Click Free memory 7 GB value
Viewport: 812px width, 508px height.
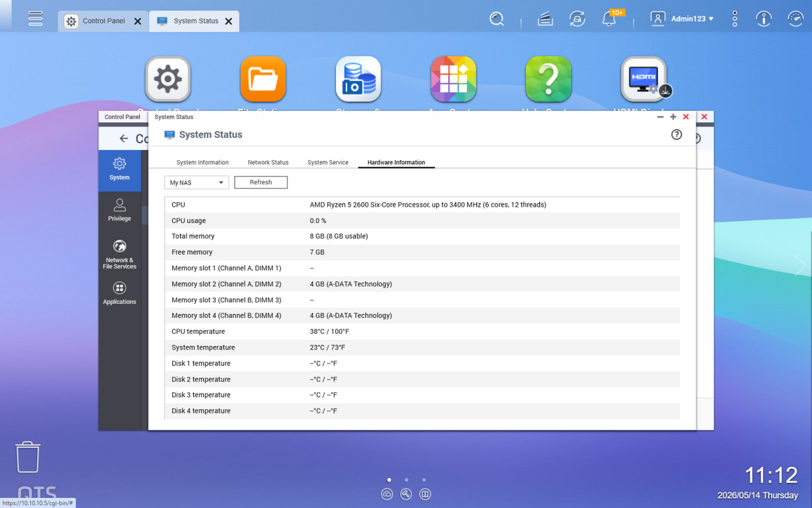point(317,252)
